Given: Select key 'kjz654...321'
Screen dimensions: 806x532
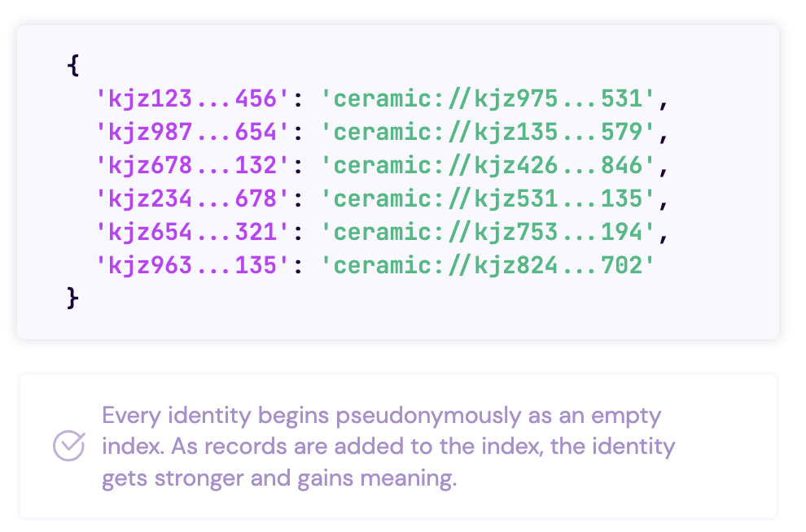Looking at the screenshot, I should [x=193, y=232].
